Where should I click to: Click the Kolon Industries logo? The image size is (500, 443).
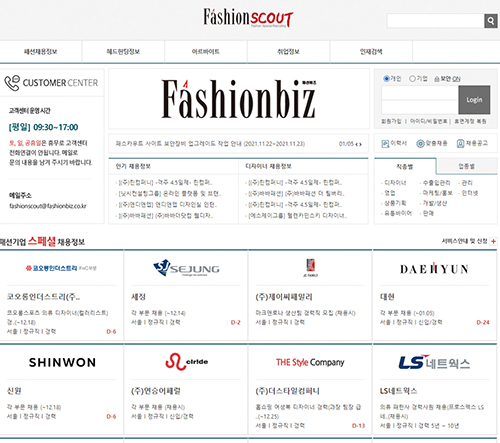click(x=61, y=268)
